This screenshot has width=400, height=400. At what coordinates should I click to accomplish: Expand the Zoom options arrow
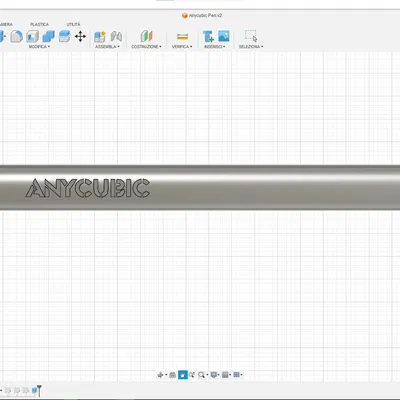pos(207,375)
